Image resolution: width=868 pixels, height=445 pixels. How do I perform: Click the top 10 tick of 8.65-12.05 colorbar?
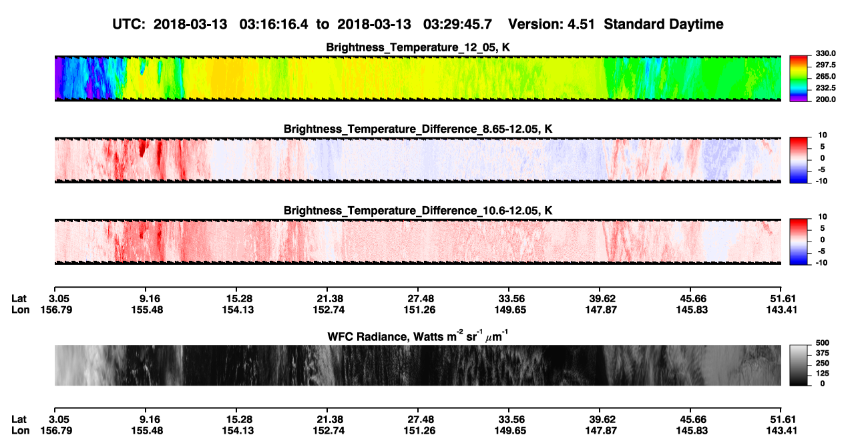pos(822,135)
